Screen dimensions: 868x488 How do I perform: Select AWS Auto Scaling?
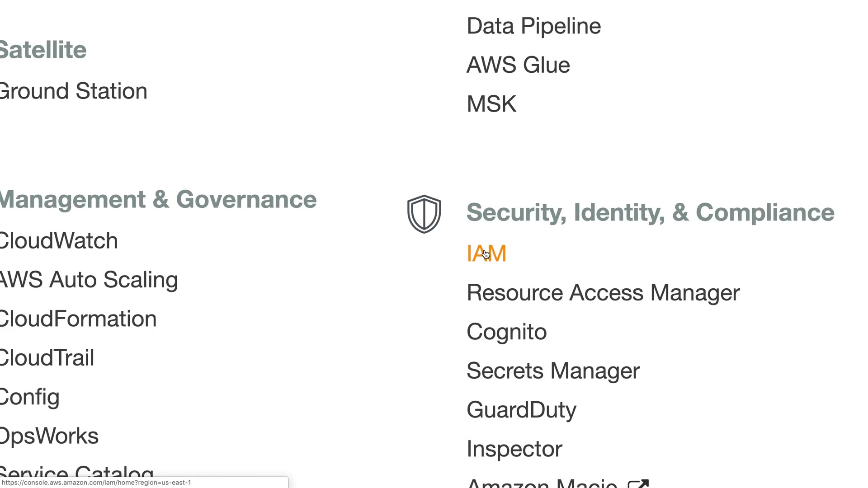tap(89, 280)
